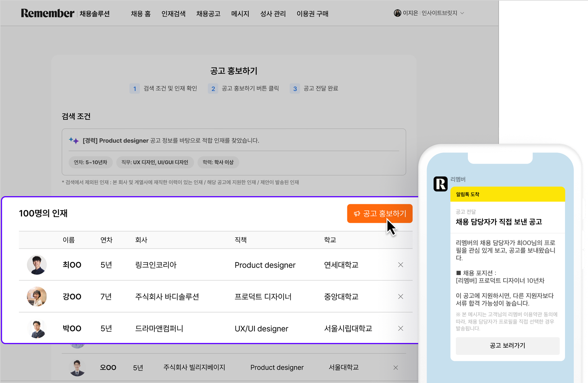Screen dimensions: 588x383
Task: Open the Remember logo home link
Action: point(48,13)
